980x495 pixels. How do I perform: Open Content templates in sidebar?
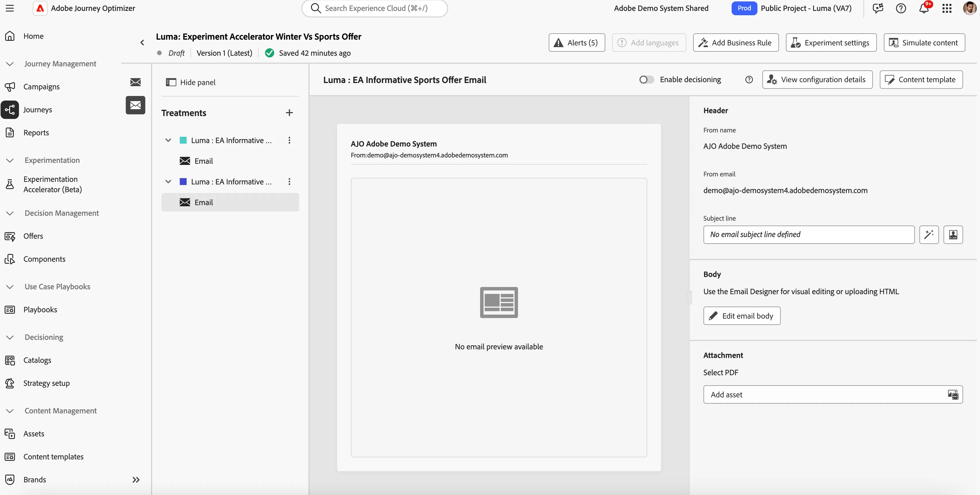(x=53, y=457)
